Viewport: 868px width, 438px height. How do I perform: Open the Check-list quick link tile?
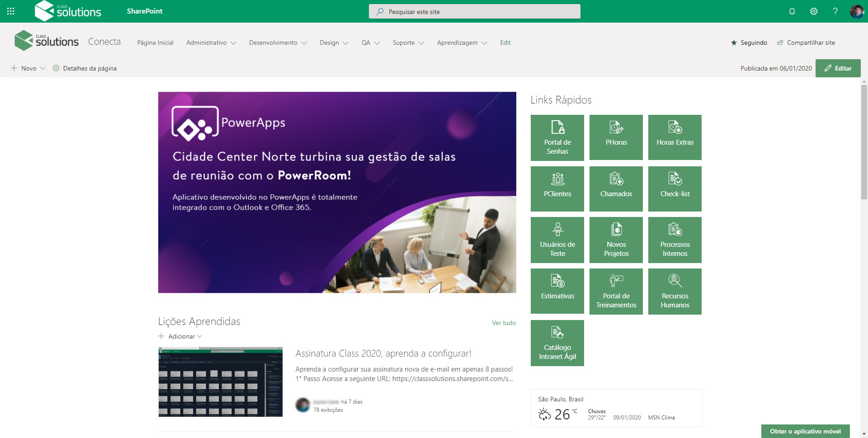[x=675, y=189]
